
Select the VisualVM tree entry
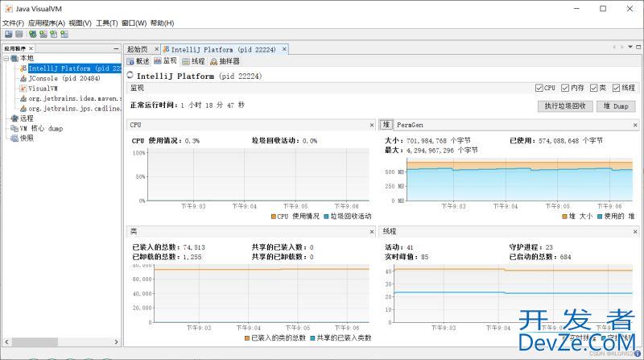tap(43, 89)
